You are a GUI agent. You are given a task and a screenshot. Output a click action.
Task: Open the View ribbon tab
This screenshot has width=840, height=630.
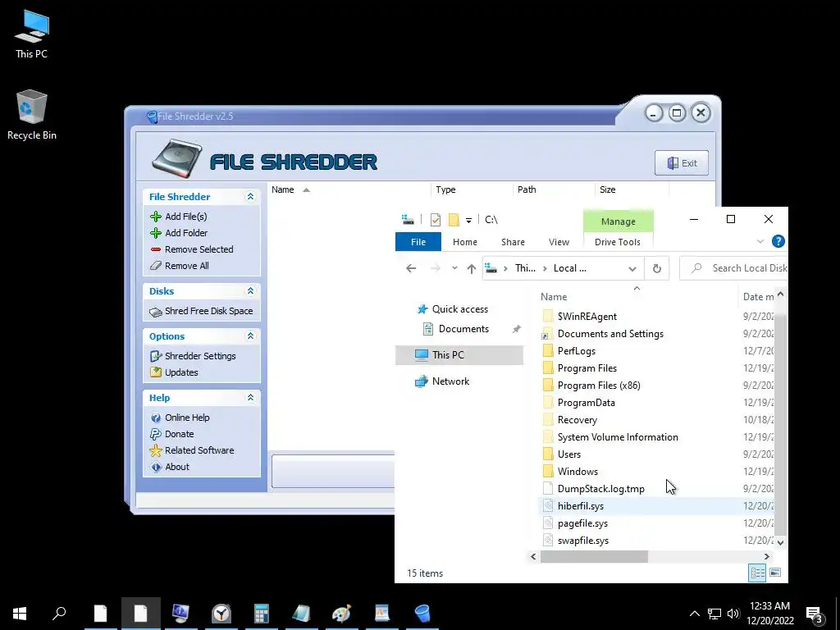pos(559,242)
